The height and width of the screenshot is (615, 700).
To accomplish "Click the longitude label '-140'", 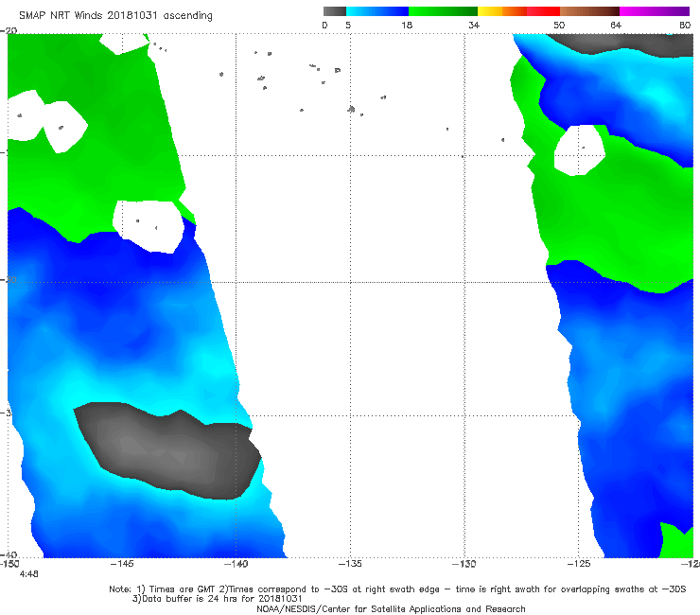I will point(236,564).
